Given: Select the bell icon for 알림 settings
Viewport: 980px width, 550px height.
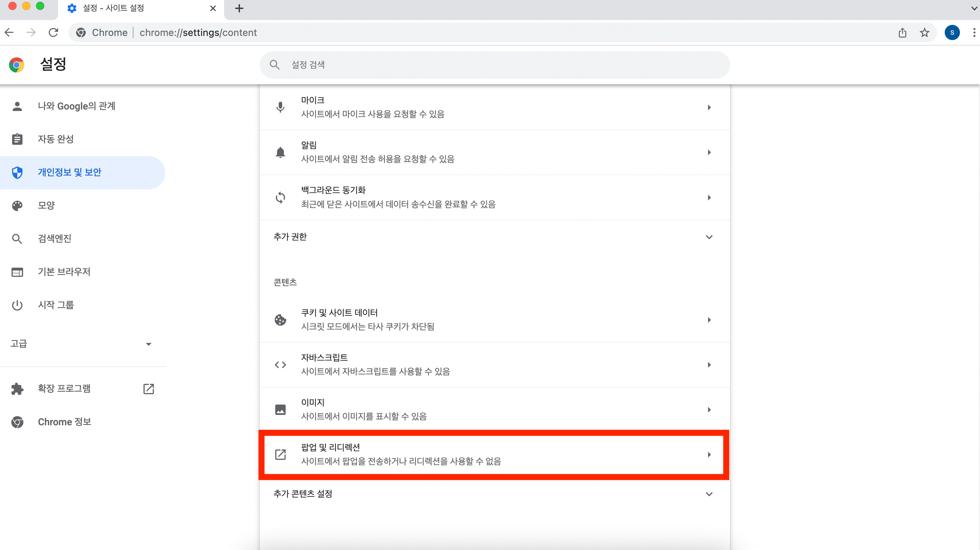Looking at the screenshot, I should pos(280,152).
